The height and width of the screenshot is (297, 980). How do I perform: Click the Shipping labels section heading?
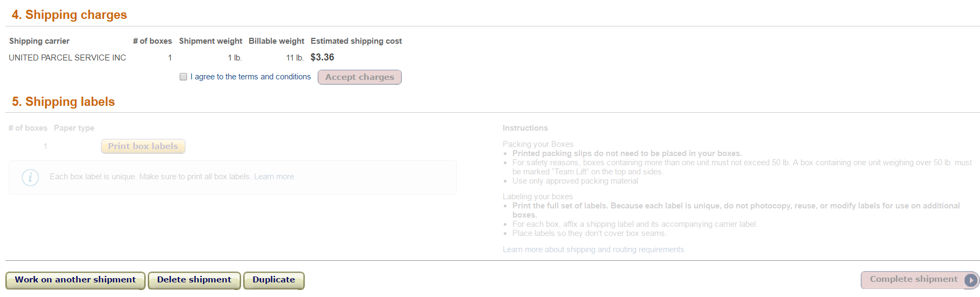click(x=64, y=102)
